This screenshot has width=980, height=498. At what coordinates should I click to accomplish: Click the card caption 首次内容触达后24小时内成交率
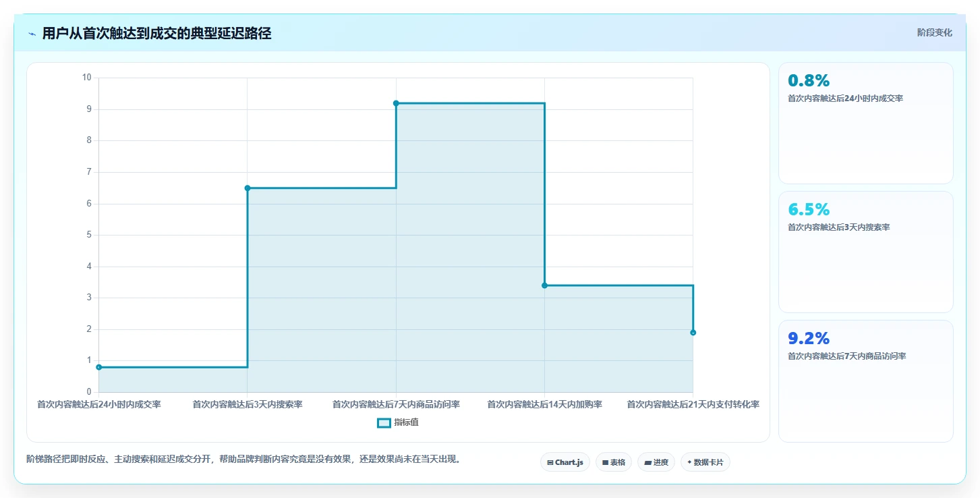(x=845, y=99)
